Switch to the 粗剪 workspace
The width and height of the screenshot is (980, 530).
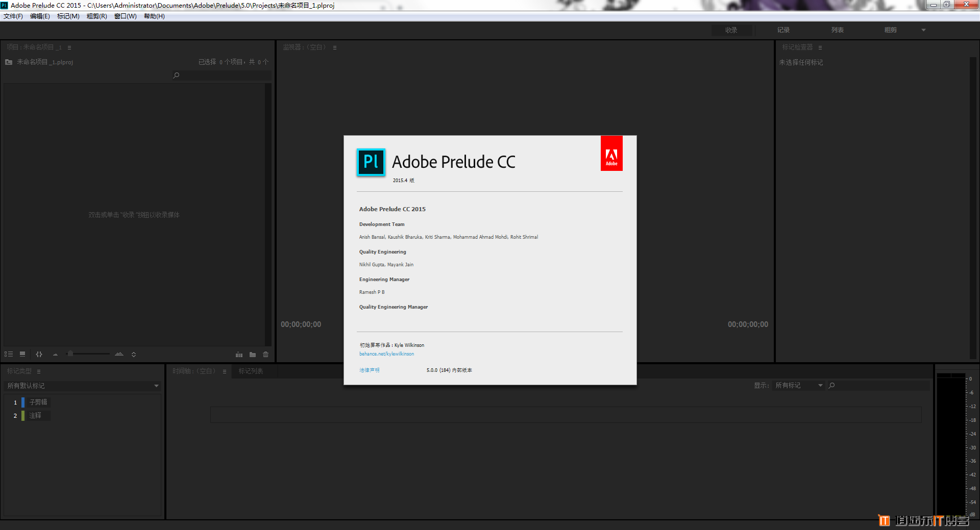(x=891, y=30)
